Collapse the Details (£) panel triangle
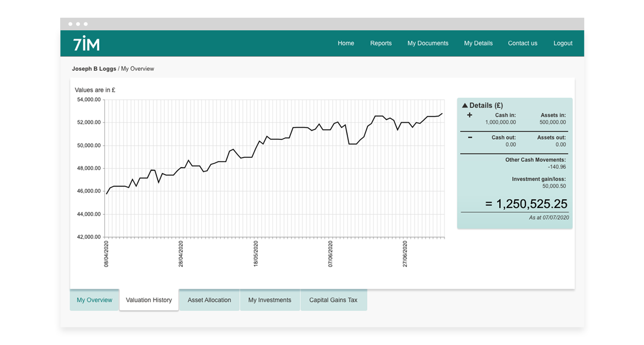The image size is (644, 345). [x=465, y=105]
